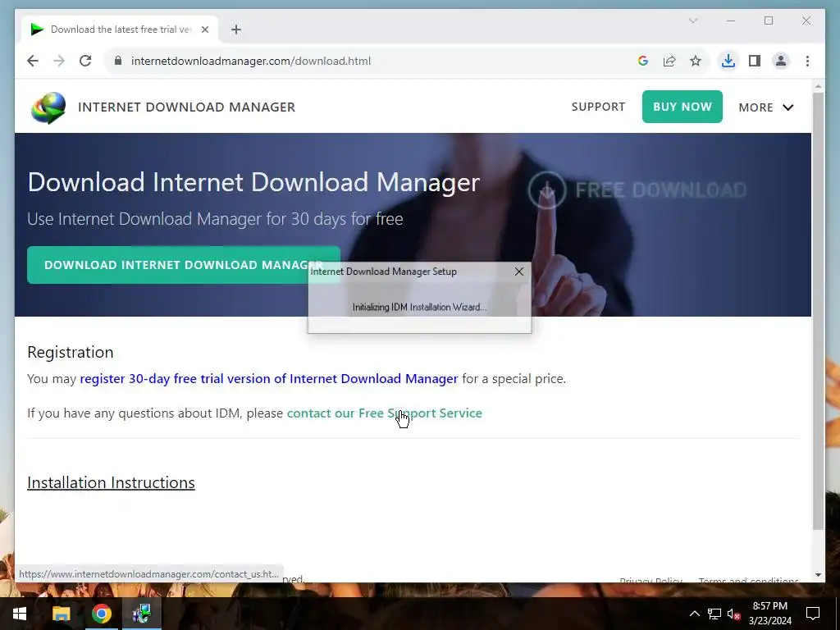The image size is (840, 630).
Task: Click the IDM setup installer taskbar icon
Action: pyautogui.click(x=141, y=614)
